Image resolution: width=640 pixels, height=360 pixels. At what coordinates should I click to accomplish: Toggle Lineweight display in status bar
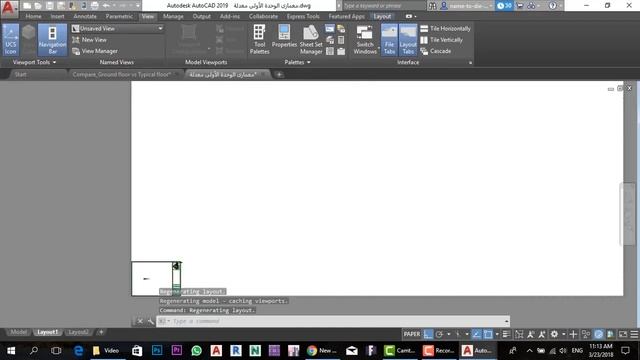click(x=506, y=334)
